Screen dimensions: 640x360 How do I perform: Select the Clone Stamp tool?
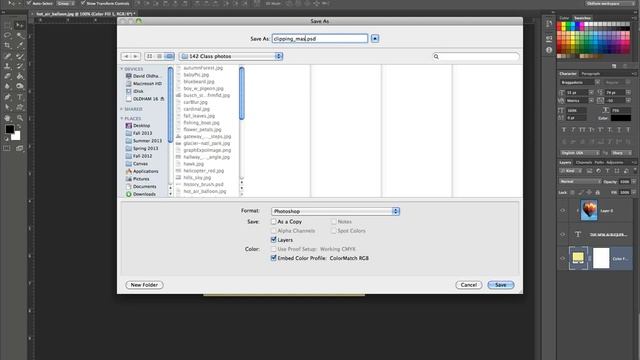pos(7,66)
